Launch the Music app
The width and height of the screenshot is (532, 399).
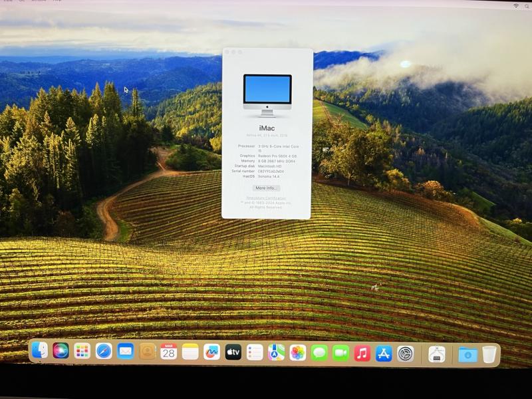pyautogui.click(x=362, y=354)
